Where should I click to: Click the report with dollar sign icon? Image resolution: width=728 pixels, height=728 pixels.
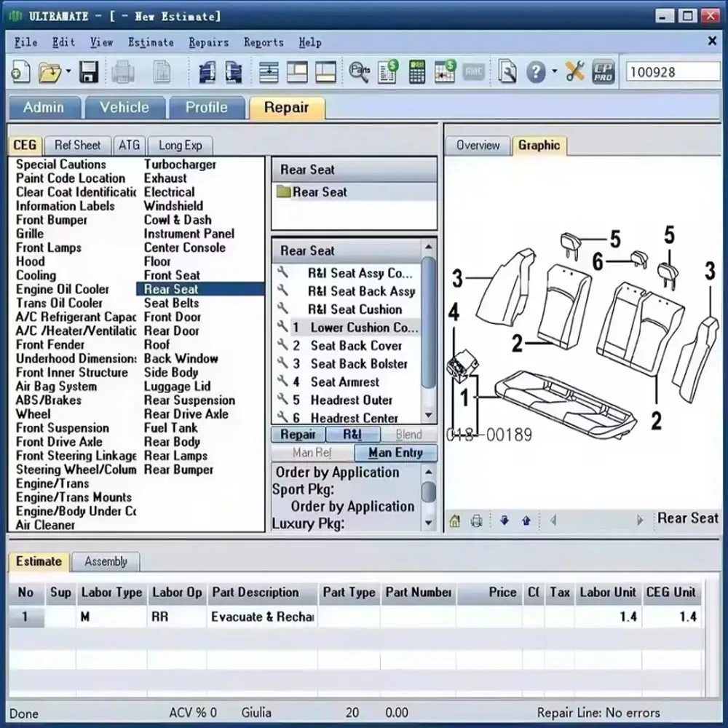tap(388, 72)
